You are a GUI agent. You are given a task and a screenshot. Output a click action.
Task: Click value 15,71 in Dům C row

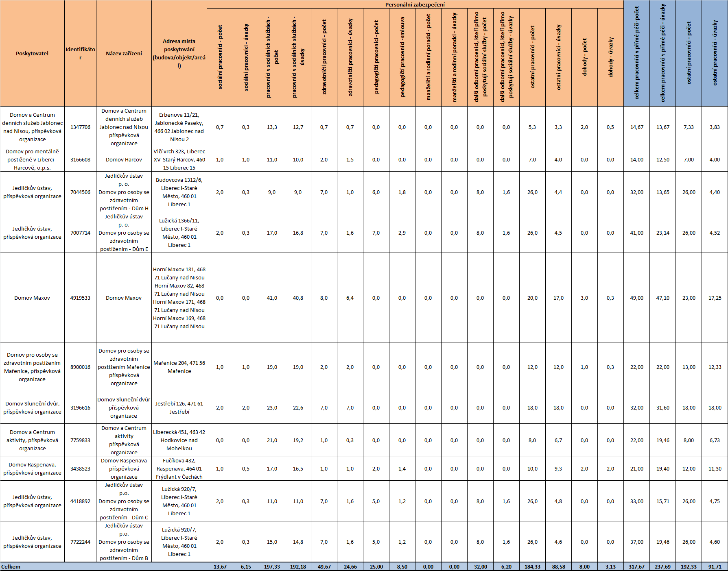tap(662, 501)
